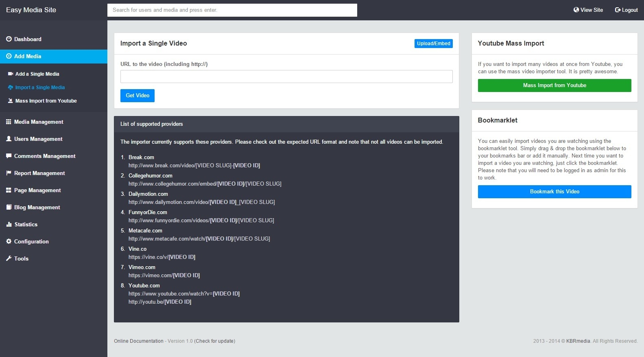Click the Check for update link

tap(215, 341)
